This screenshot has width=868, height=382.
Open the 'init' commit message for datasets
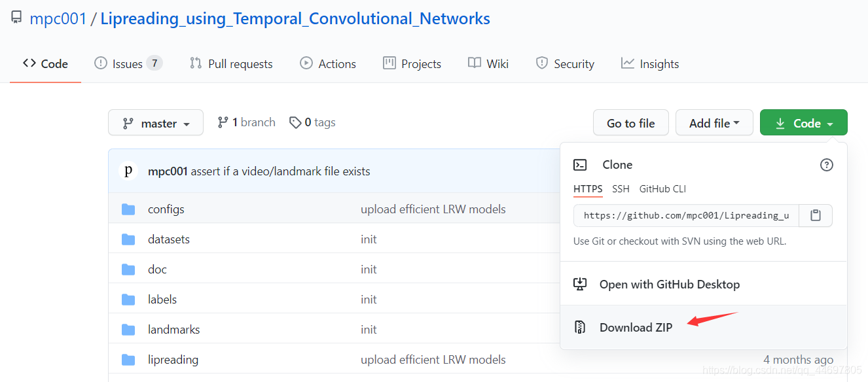[x=369, y=239]
